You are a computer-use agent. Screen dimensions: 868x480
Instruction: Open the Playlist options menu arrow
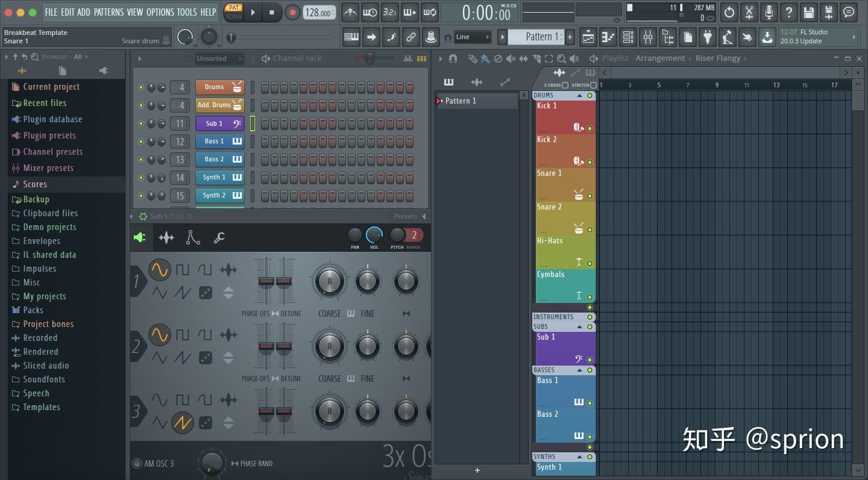click(x=441, y=58)
